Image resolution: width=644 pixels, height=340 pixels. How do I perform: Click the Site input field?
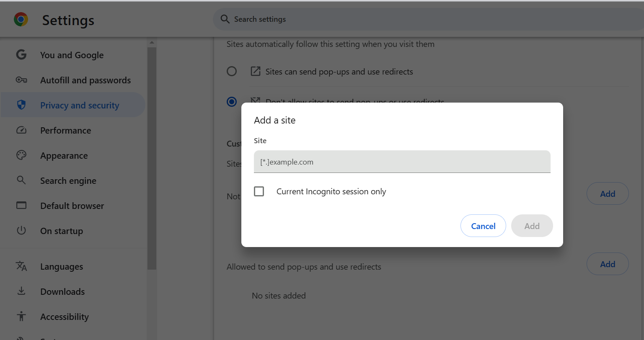click(401, 162)
